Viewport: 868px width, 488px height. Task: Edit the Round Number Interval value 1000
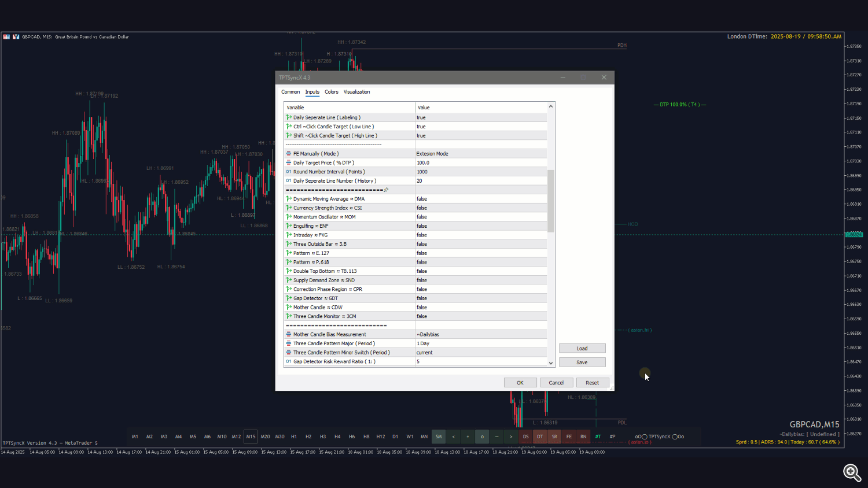[481, 172]
